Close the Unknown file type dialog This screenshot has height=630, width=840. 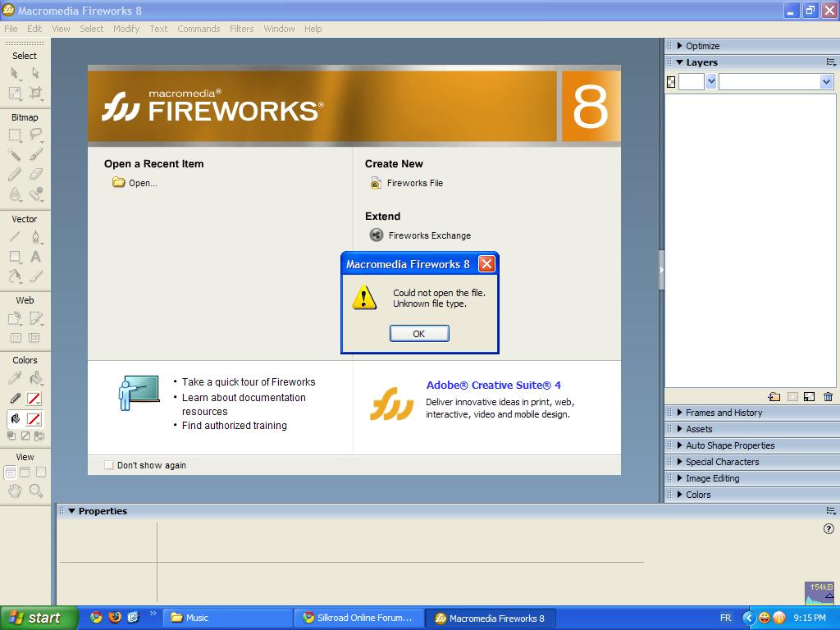coord(486,264)
